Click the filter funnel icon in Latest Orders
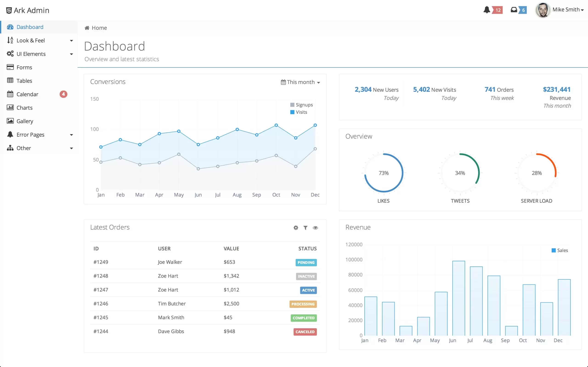 [x=305, y=228]
